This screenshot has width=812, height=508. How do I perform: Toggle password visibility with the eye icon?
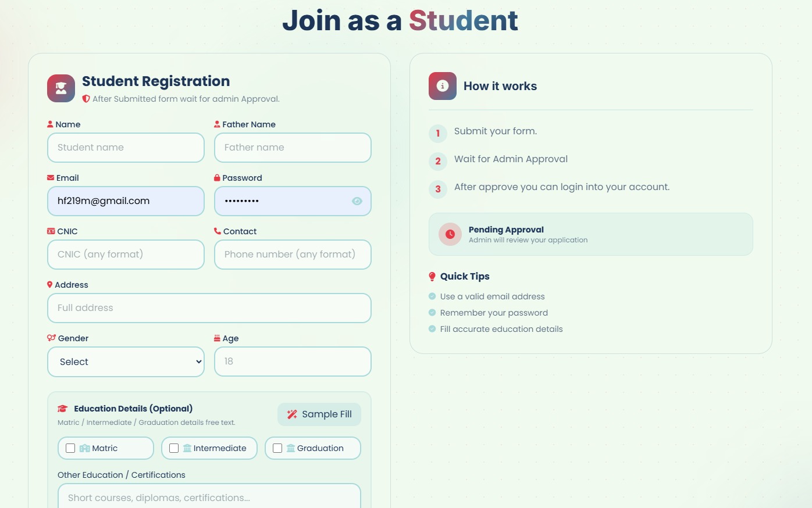point(357,201)
